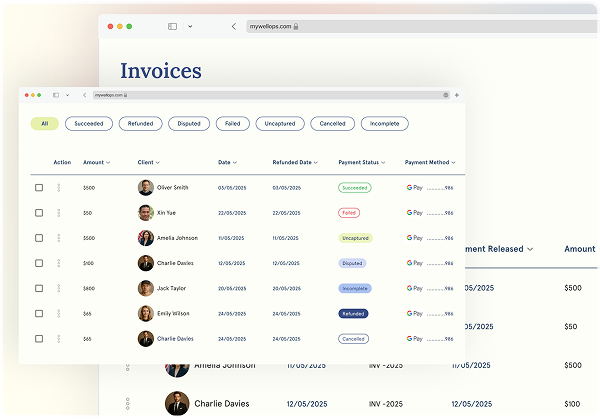Tick the checkbox next to Emily Wilson's invoice
The height and width of the screenshot is (419, 600).
pos(39,313)
